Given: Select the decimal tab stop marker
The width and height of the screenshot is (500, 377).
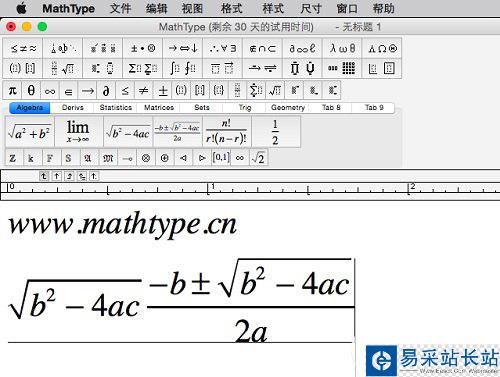Looking at the screenshot, I should pyautogui.click(x=94, y=176).
